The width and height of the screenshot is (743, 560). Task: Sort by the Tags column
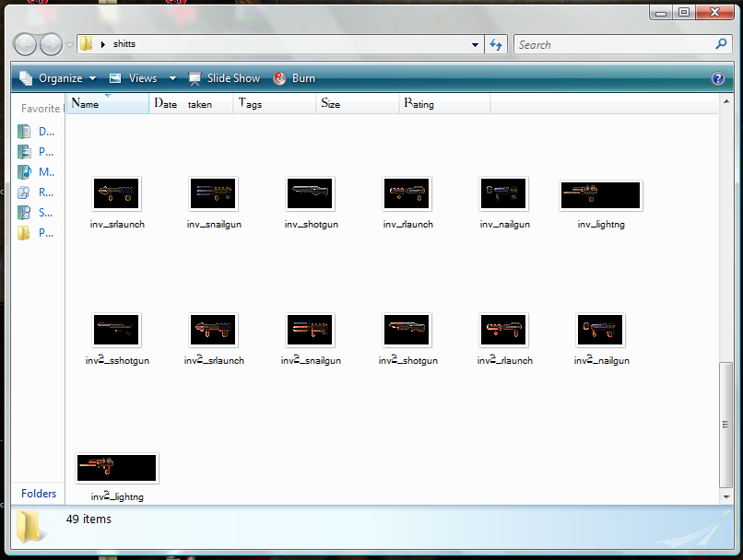[275, 104]
